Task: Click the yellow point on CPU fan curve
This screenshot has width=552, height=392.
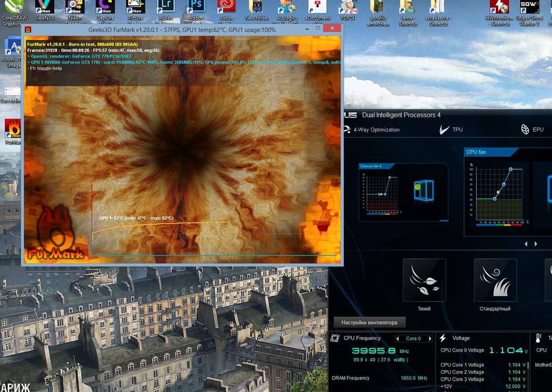Action: click(x=498, y=192)
